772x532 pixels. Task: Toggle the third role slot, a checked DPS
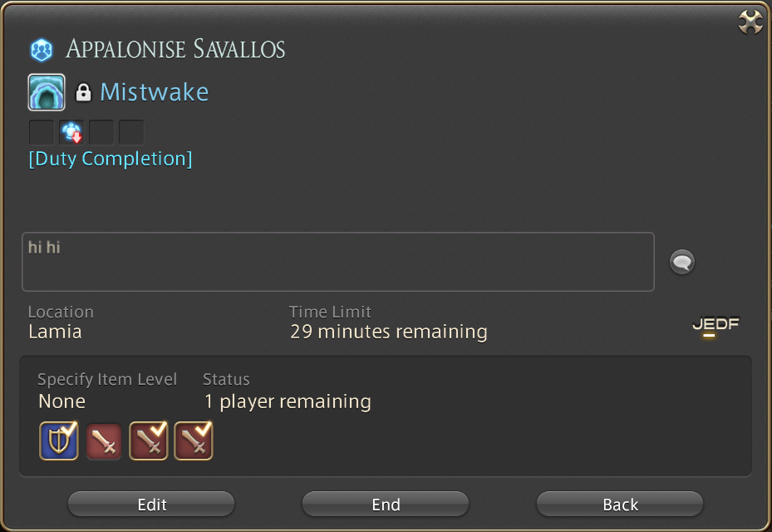coord(148,441)
